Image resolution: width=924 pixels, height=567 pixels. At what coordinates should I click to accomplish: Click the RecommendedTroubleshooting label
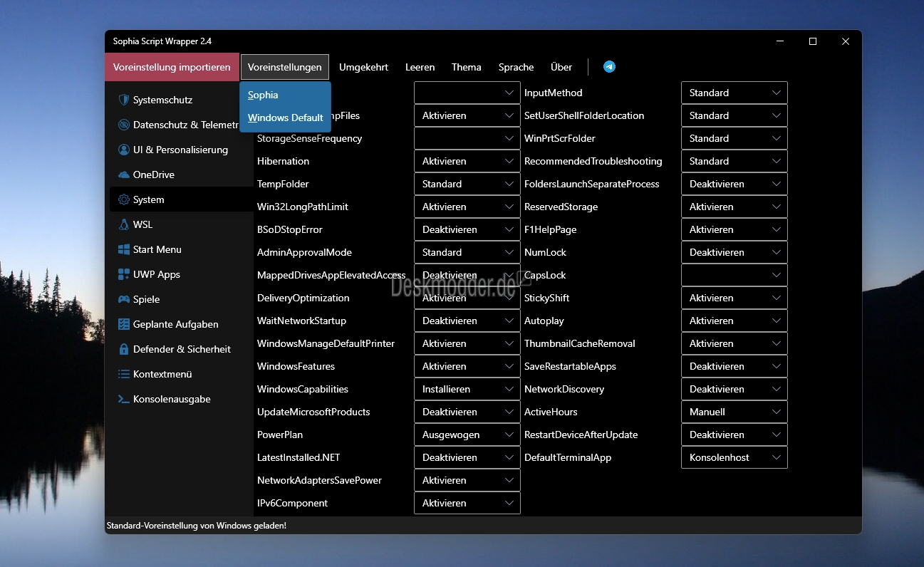[593, 161]
